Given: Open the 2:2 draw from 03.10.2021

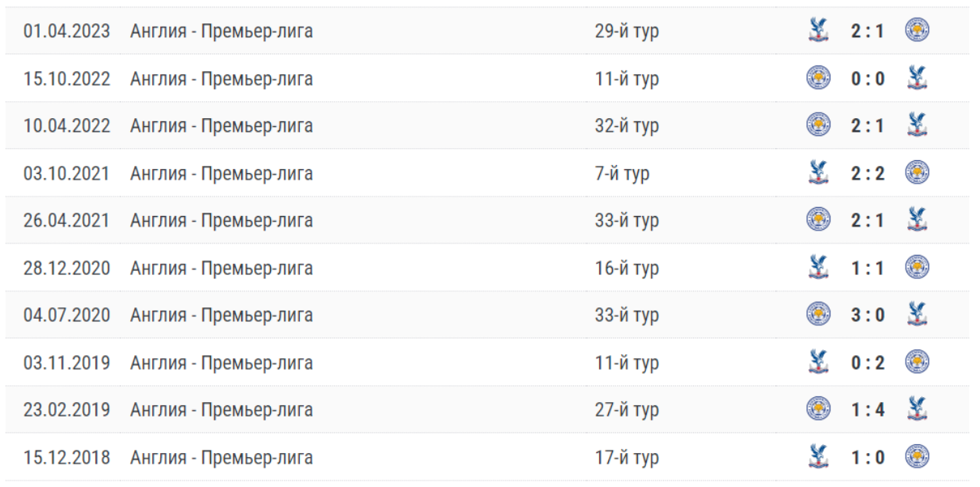Looking at the screenshot, I should 868,174.
